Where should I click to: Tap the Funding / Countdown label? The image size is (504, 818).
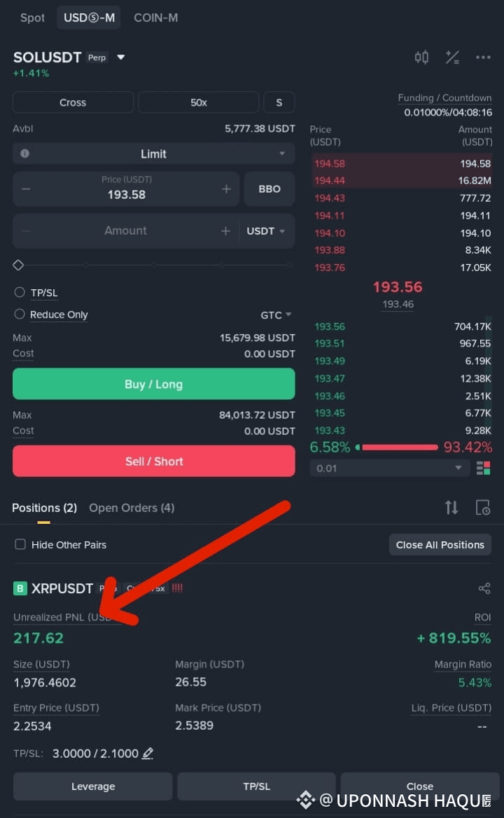pos(444,97)
